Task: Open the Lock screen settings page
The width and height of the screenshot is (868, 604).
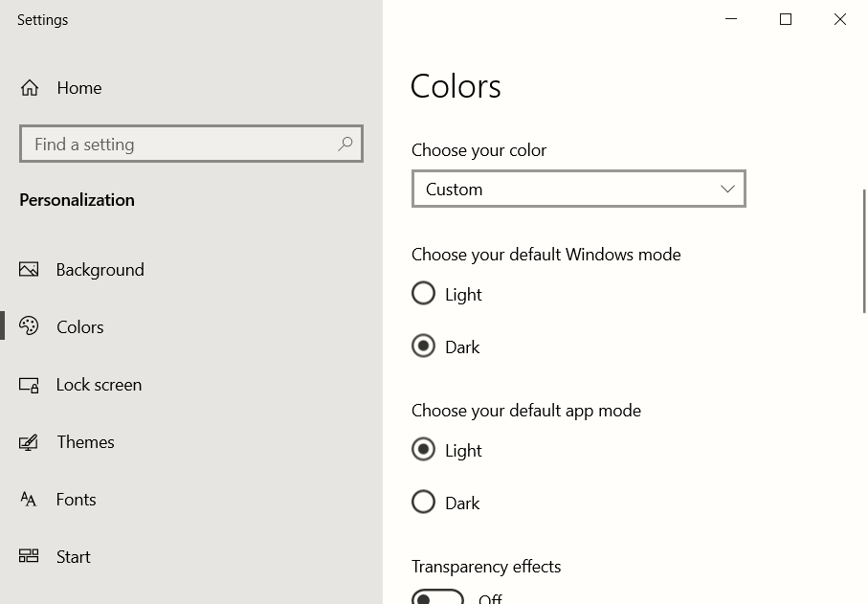Action: click(x=99, y=385)
